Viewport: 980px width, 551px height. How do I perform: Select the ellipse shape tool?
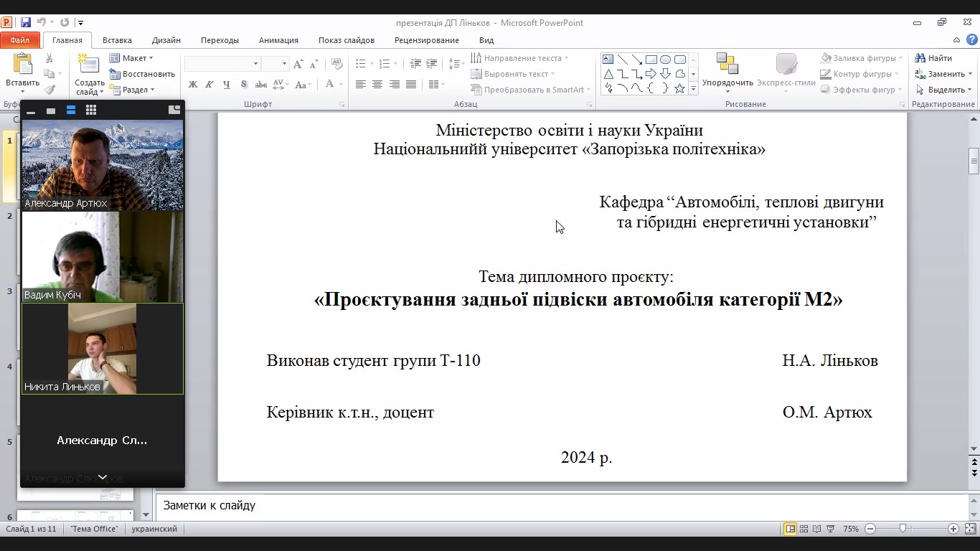point(665,60)
